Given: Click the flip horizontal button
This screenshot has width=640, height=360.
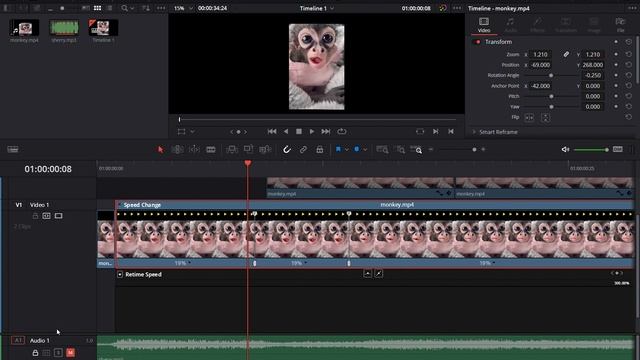Looking at the screenshot, I should click(529, 118).
